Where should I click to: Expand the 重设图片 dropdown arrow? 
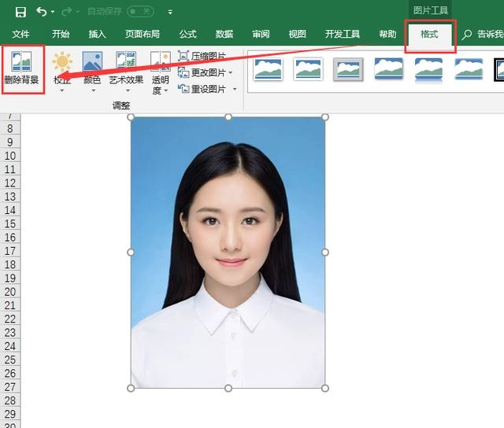234,89
